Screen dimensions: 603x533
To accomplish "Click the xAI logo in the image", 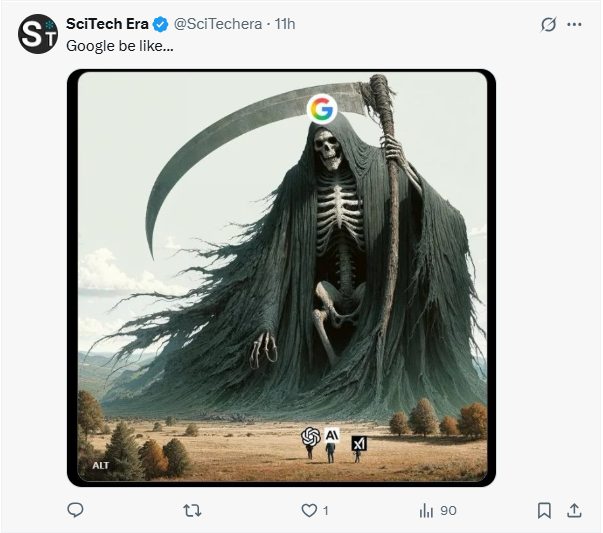I will [359, 443].
